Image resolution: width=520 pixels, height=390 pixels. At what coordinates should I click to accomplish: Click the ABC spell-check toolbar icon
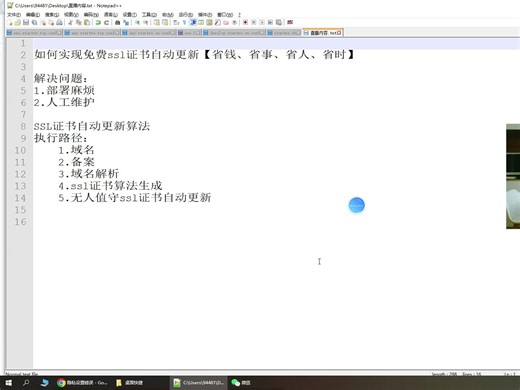click(x=290, y=23)
